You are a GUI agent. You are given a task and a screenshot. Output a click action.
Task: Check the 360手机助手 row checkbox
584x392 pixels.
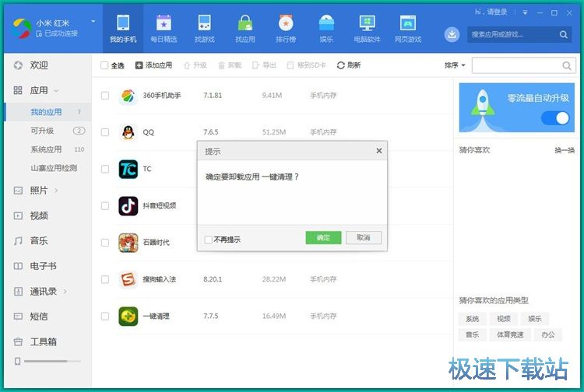pyautogui.click(x=105, y=96)
